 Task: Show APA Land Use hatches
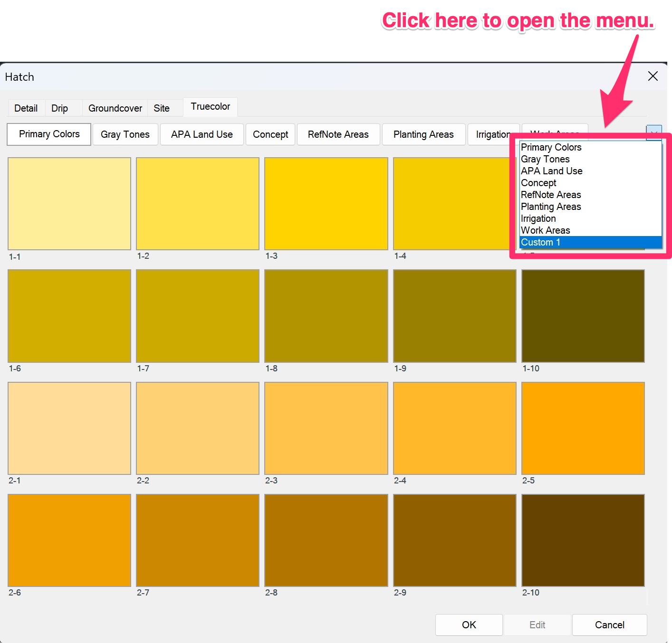[x=202, y=134]
